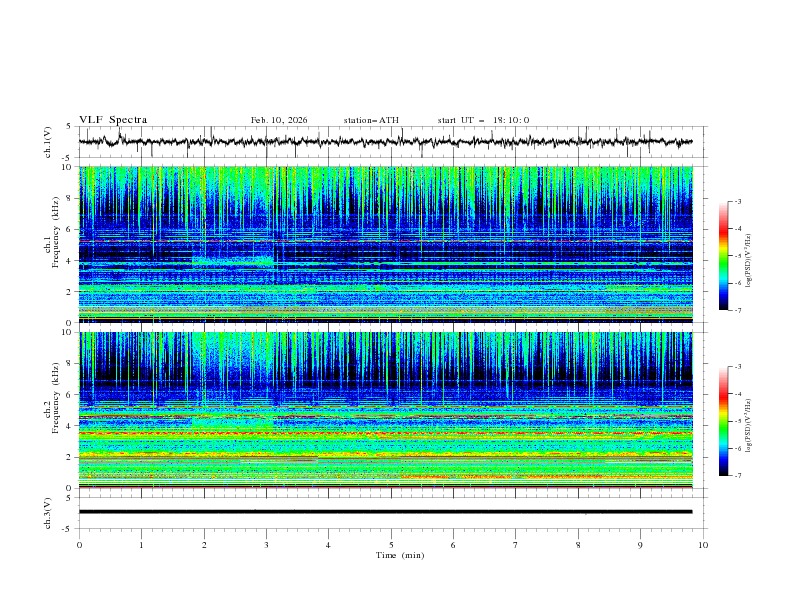The image size is (792, 612).
Task: Click the black ch.3 voltage trace
Action: click(x=385, y=512)
